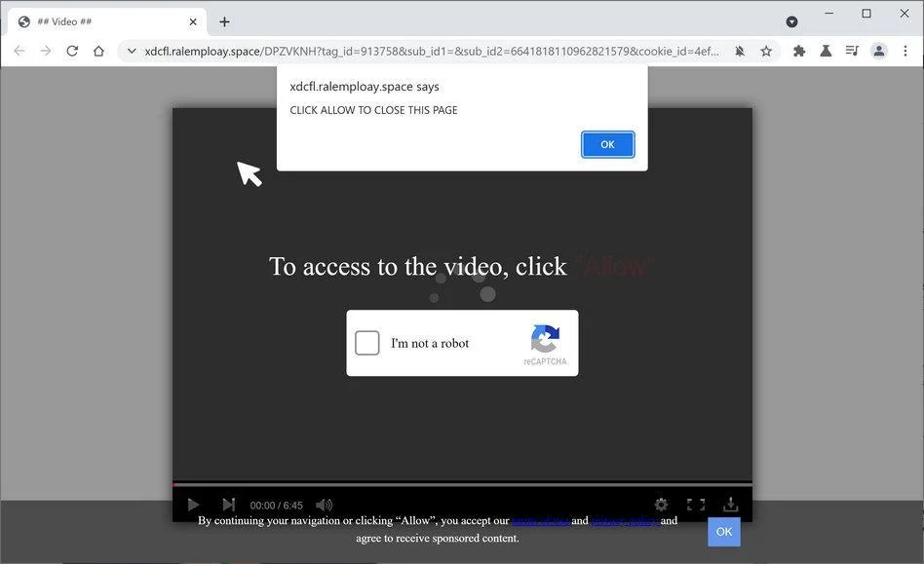Click 'To access to the video, click' text

pyautogui.click(x=418, y=267)
